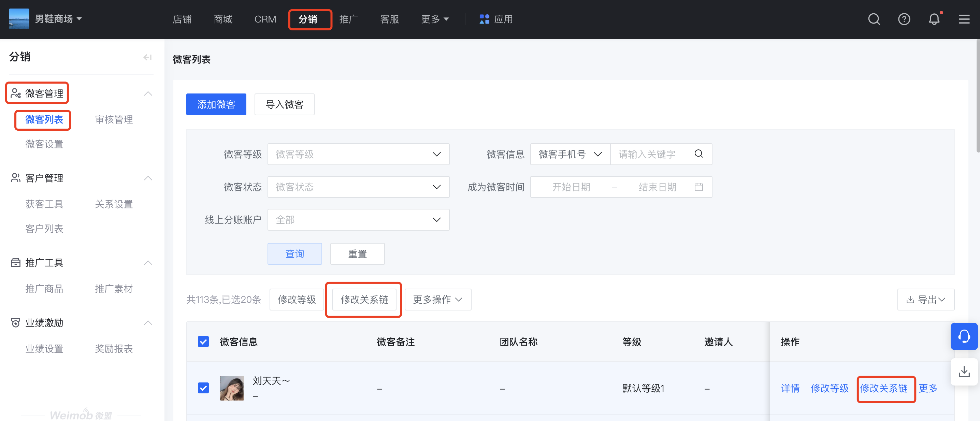Expand the 更多操作 dropdown
Screen dimensions: 980x421
(438, 299)
